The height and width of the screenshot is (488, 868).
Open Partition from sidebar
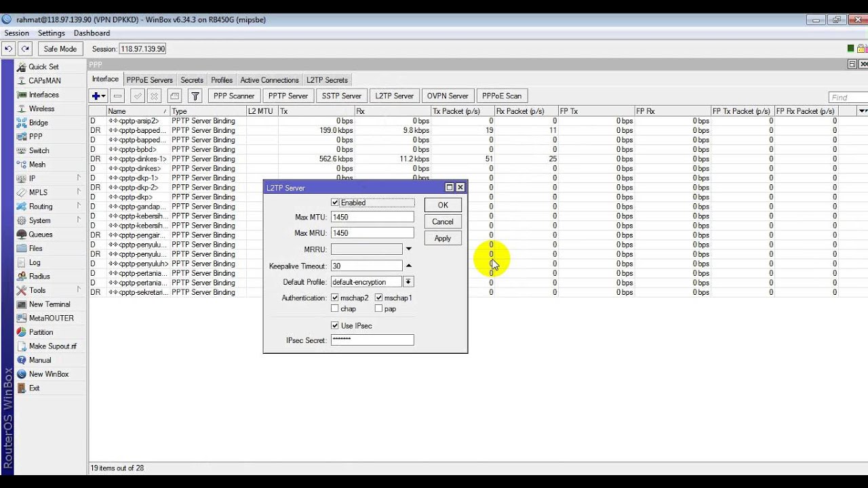tap(41, 332)
